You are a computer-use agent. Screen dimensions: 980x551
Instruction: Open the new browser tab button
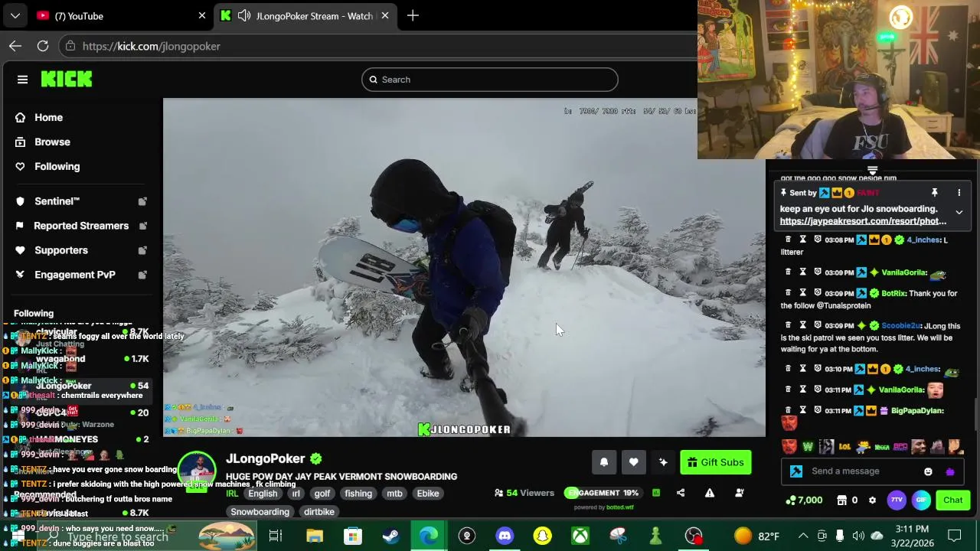click(413, 15)
